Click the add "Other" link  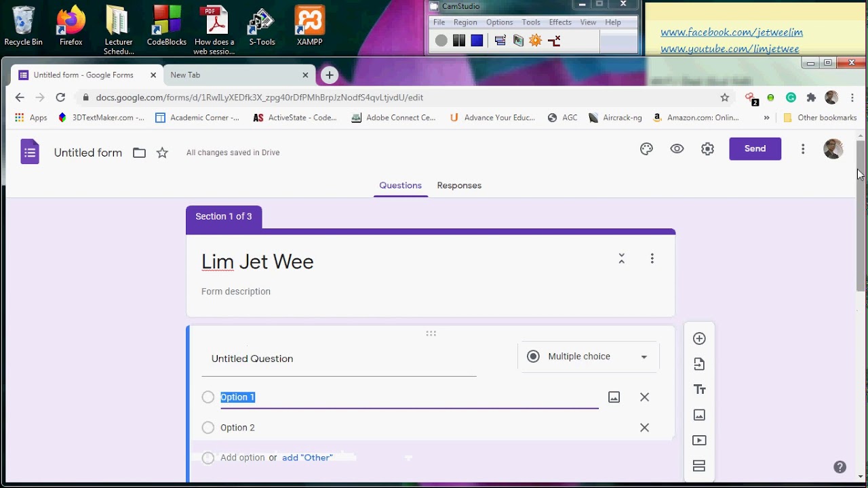coord(307,458)
